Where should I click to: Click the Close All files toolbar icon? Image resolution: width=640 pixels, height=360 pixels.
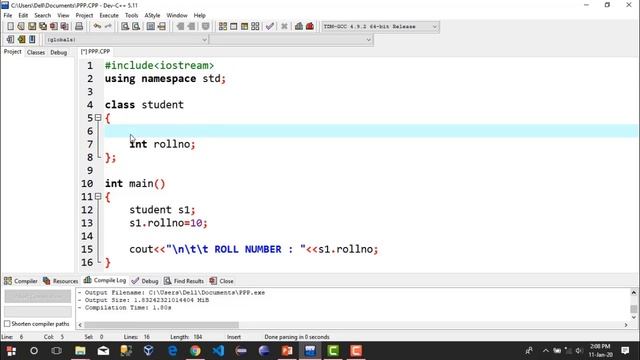64,27
